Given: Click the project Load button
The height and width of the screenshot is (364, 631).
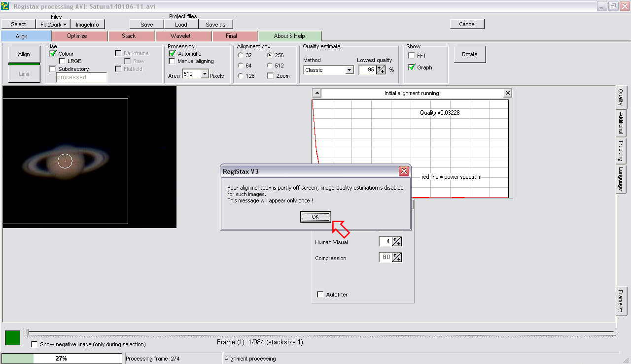Looking at the screenshot, I should point(181,24).
